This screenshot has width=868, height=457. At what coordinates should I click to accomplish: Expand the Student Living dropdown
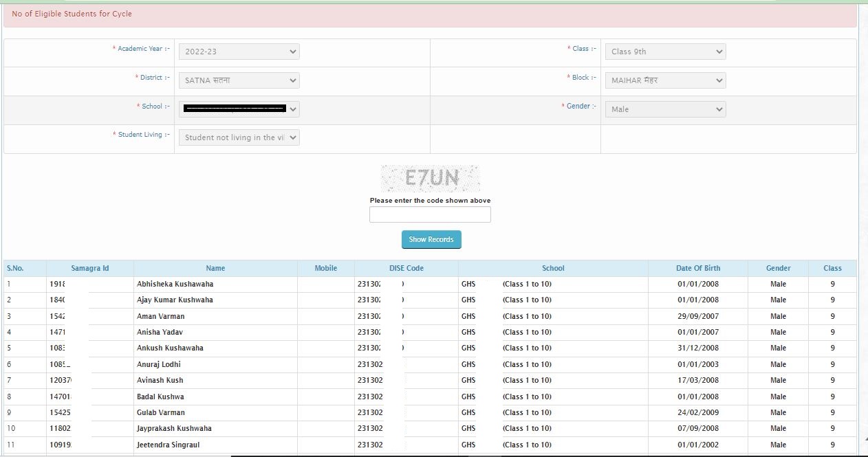(x=239, y=137)
